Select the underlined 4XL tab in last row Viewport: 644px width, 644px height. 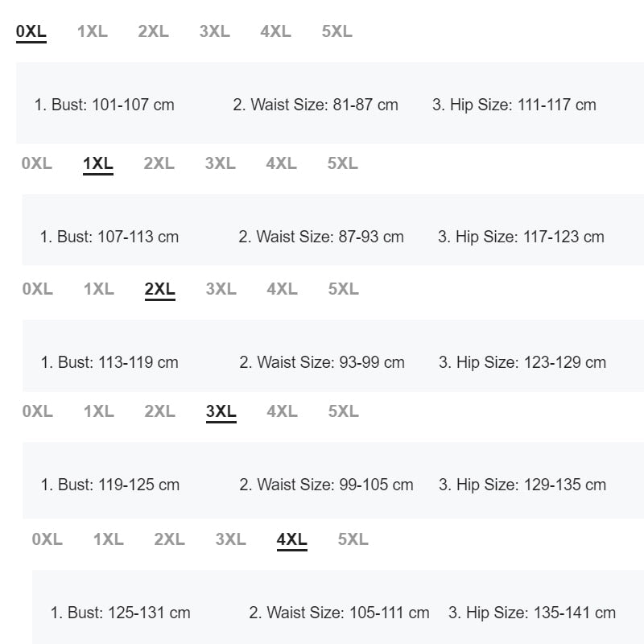point(291,541)
